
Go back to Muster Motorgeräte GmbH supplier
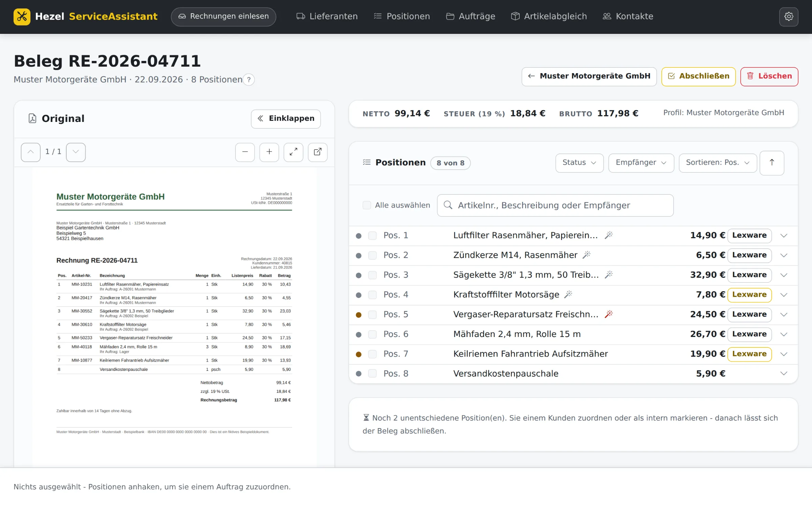point(589,77)
